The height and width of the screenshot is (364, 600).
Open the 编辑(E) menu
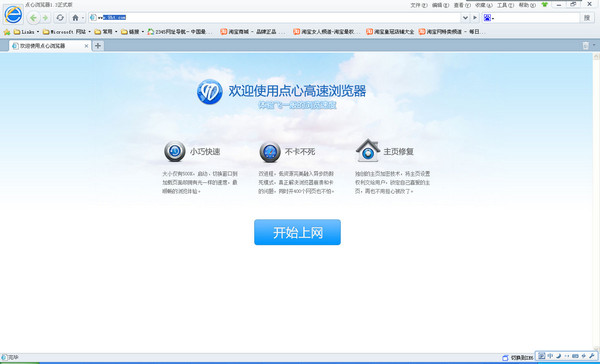tap(440, 5)
